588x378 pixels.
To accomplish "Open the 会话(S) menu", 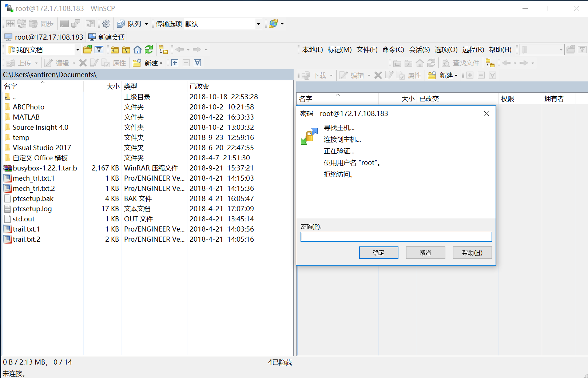I will pos(419,50).
